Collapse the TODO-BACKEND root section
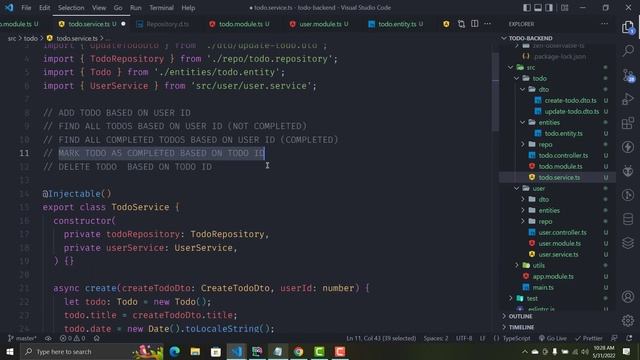Viewport: 640px width, 360px height. pos(530,38)
